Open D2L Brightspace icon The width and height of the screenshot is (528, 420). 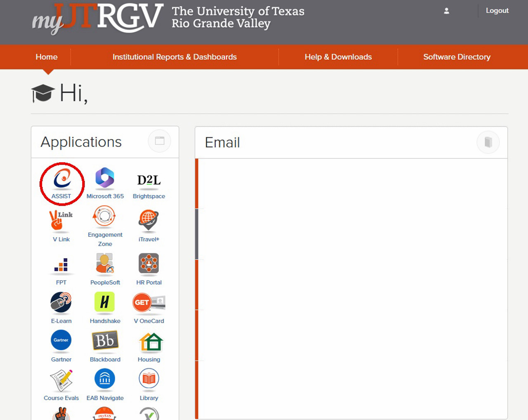149,180
